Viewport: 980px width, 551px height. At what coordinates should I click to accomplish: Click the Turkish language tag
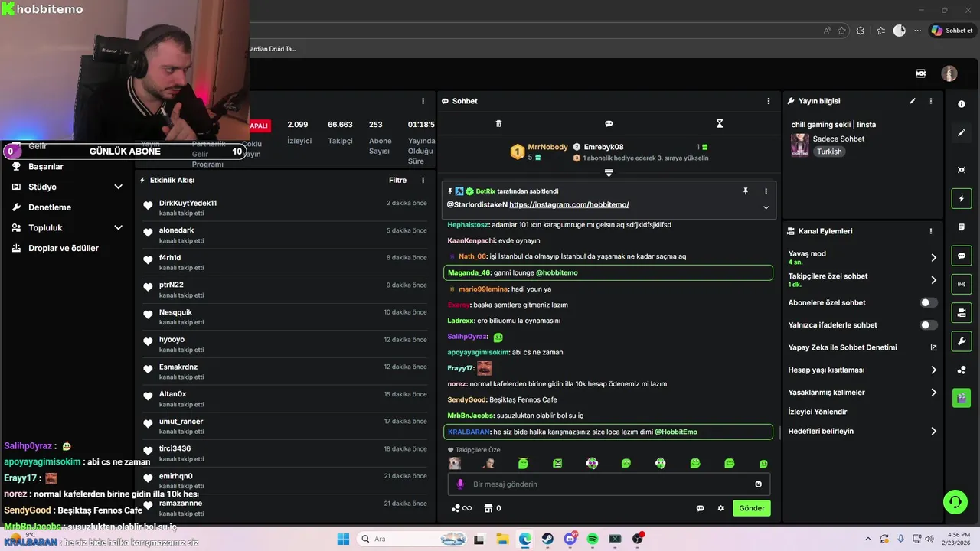coord(829,152)
